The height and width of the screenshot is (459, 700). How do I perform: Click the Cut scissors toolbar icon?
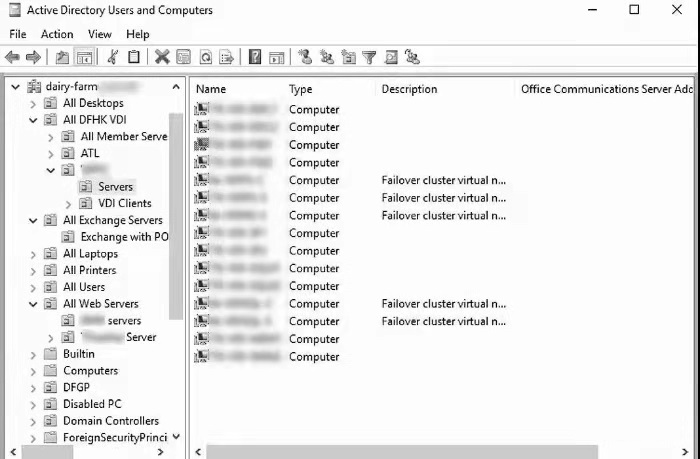click(x=112, y=57)
